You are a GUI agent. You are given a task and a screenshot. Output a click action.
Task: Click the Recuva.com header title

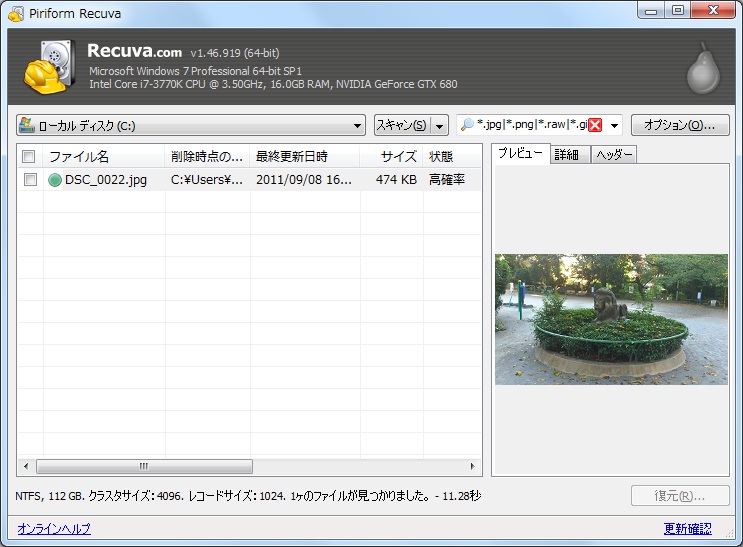pos(135,51)
